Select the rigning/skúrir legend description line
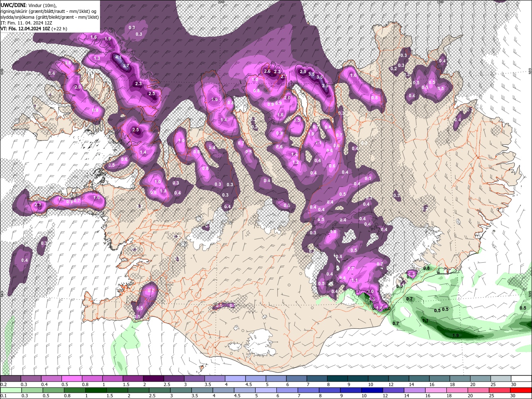The image size is (532, 399). 49,11
